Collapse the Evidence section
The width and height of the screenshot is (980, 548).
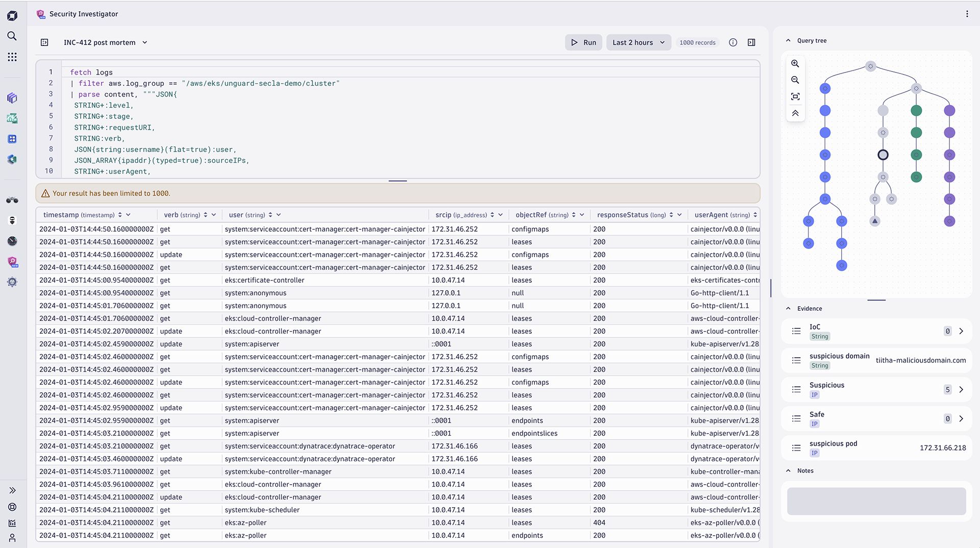789,308
